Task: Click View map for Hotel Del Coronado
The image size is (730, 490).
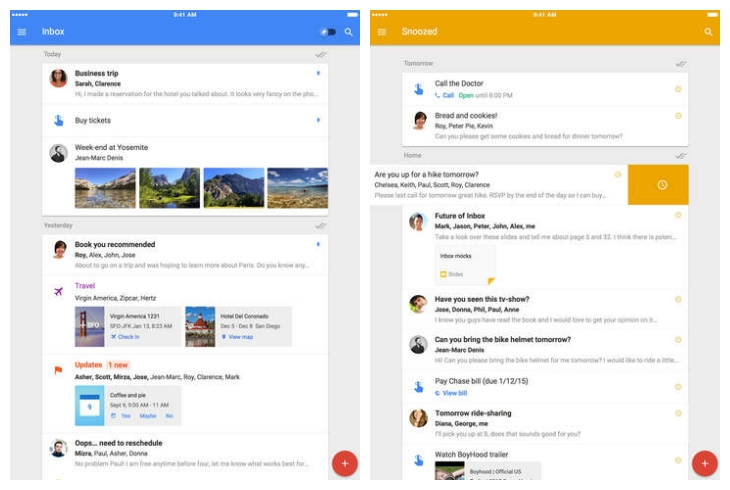Action: coord(240,337)
